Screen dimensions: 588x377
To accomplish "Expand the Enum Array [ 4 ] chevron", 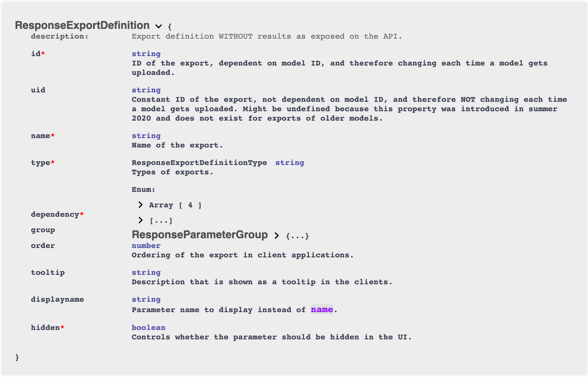I will coord(140,205).
